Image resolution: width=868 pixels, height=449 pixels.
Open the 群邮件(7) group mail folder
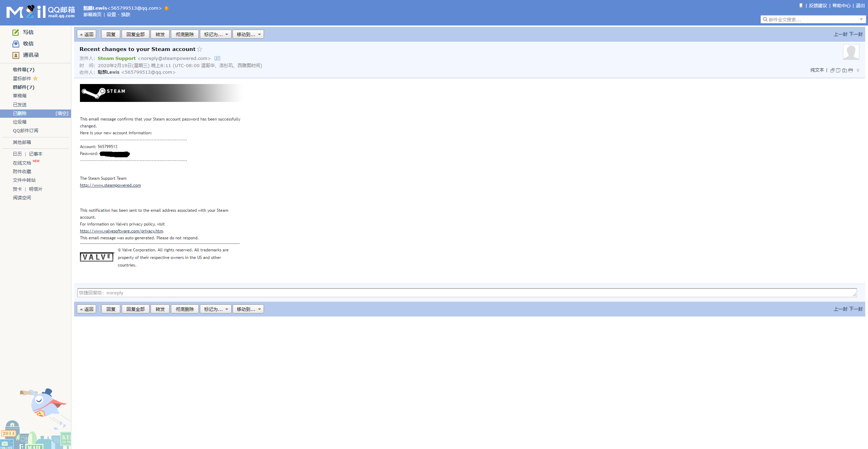click(24, 87)
